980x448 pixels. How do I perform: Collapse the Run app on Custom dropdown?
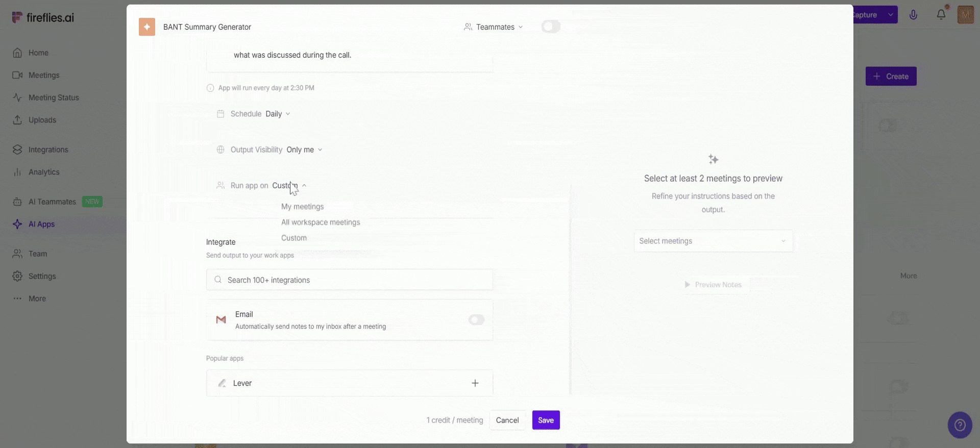(289, 186)
